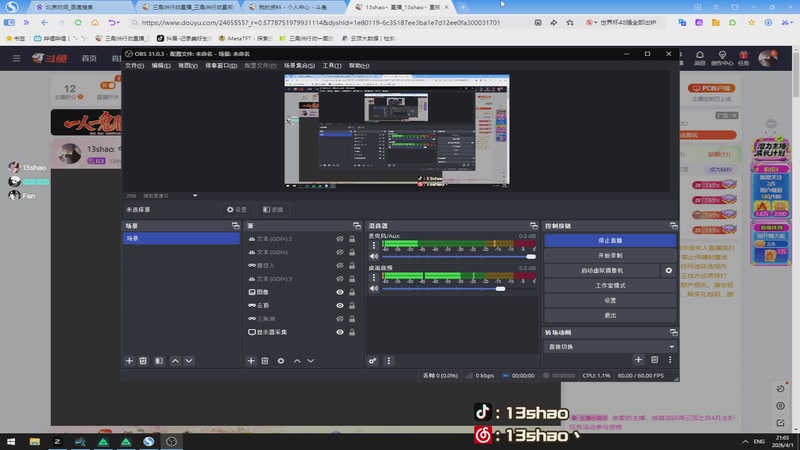Open the 工具 menu in OBS
800x450 pixels.
pyautogui.click(x=332, y=65)
